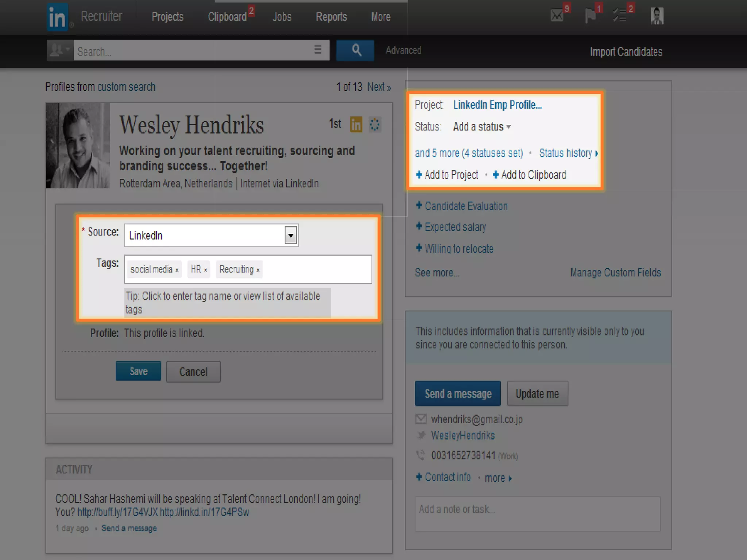This screenshot has width=747, height=560.
Task: Open search options list icon in search bar
Action: pyautogui.click(x=318, y=50)
